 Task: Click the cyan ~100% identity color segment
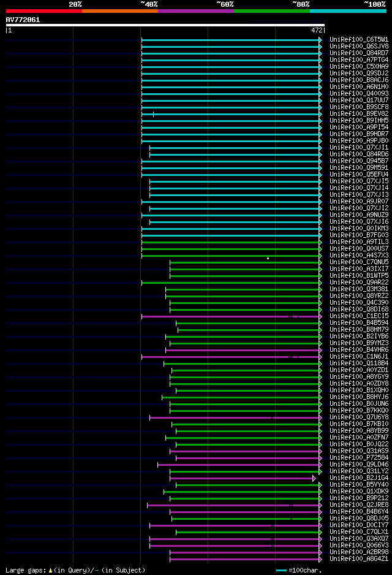[x=349, y=11]
